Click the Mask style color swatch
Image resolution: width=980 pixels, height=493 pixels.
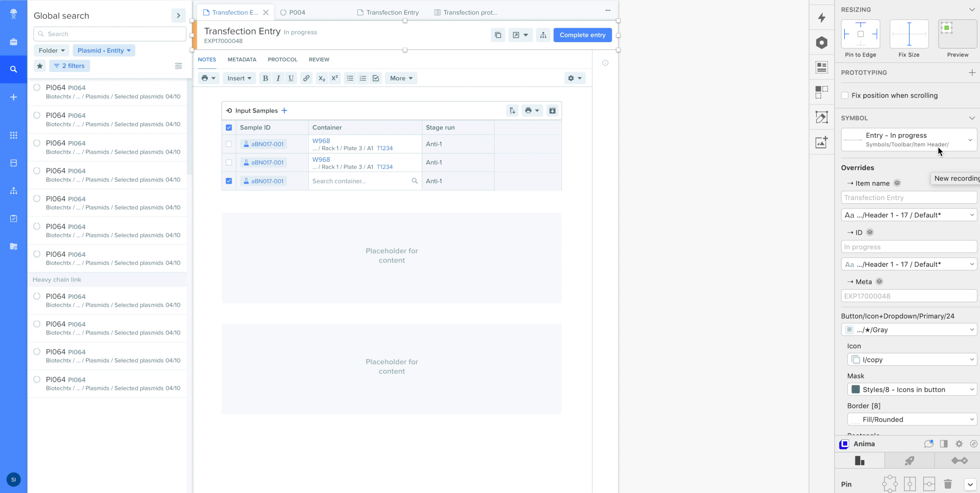click(856, 389)
